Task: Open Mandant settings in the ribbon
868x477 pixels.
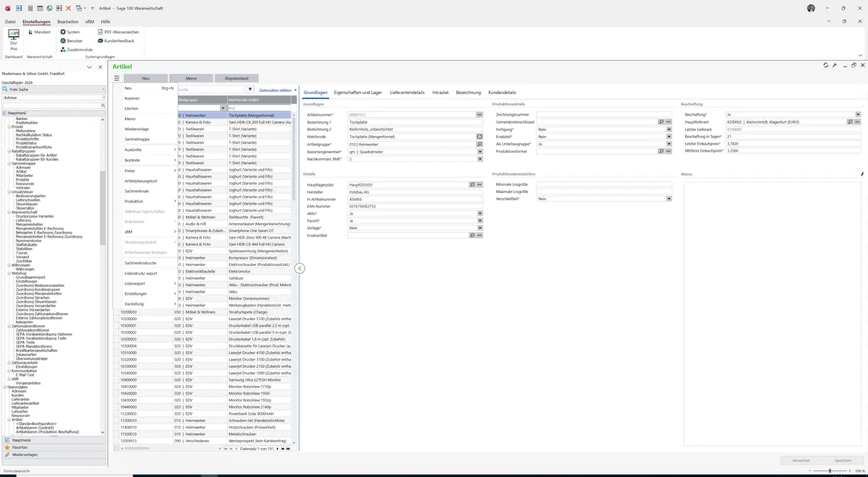Action: tap(38, 33)
